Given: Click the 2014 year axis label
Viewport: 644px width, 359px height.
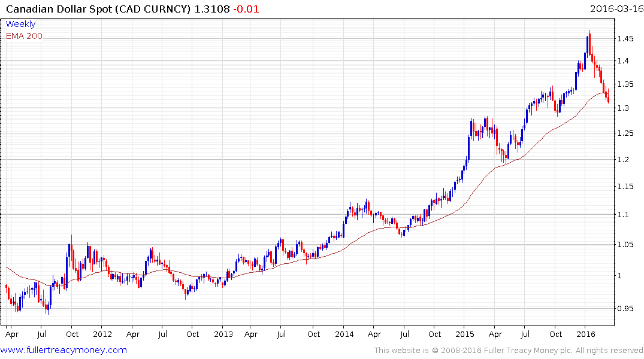Looking at the screenshot, I should click(344, 334).
